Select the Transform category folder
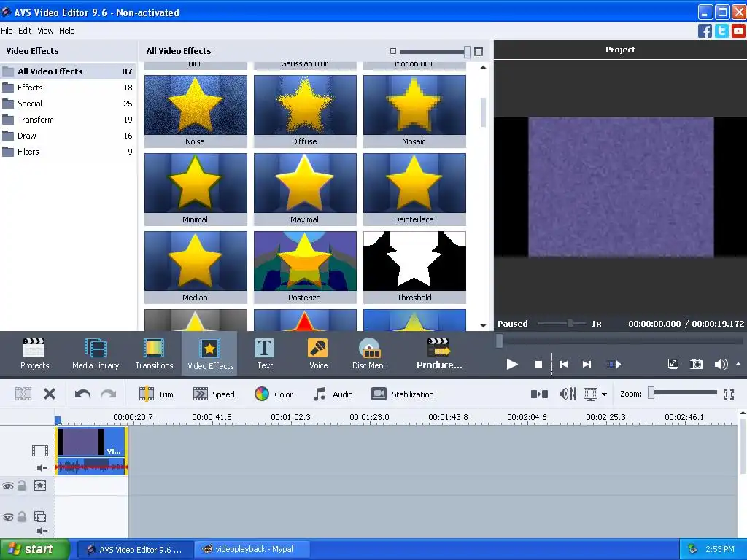 [x=68, y=120]
